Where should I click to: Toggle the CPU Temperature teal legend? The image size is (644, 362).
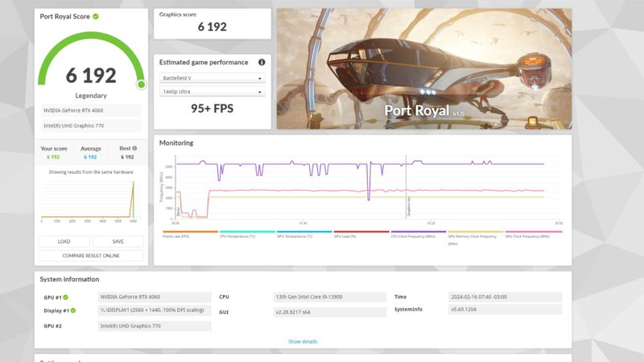pyautogui.click(x=247, y=234)
